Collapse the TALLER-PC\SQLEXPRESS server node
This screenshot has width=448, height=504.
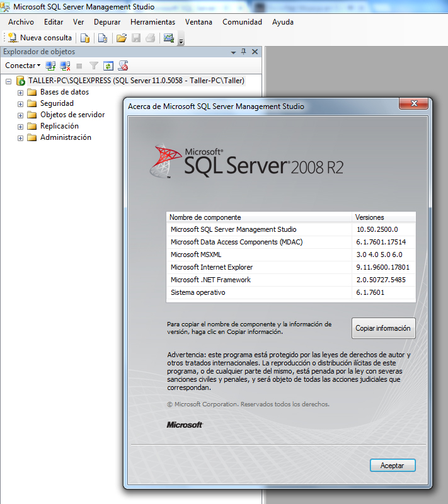(x=9, y=81)
